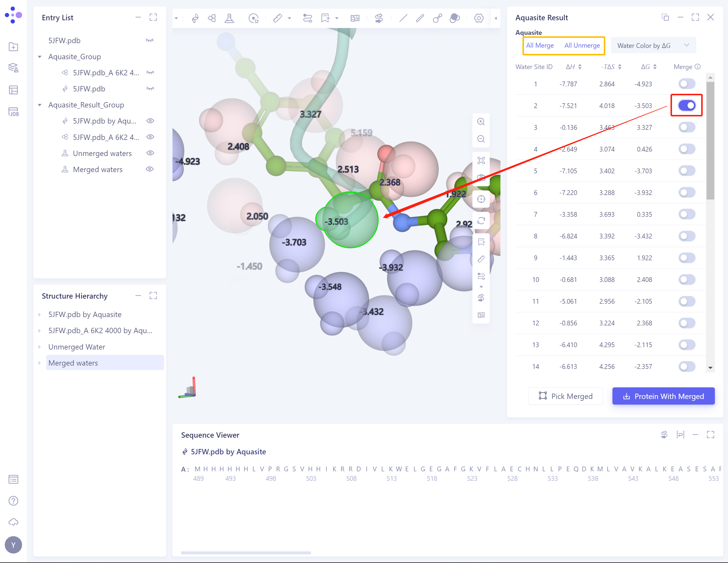Collapse the Aquasite_Result_Group tree node
This screenshot has width=728, height=563.
40,105
